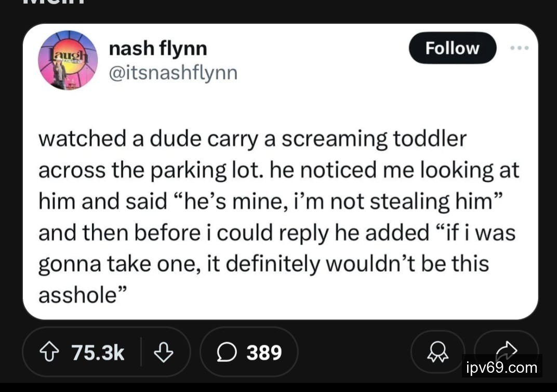Open the three-dot more options menu

[519, 48]
